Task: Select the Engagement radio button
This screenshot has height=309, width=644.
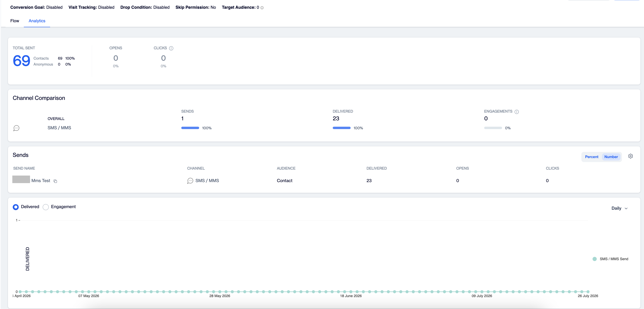Action: click(x=46, y=207)
